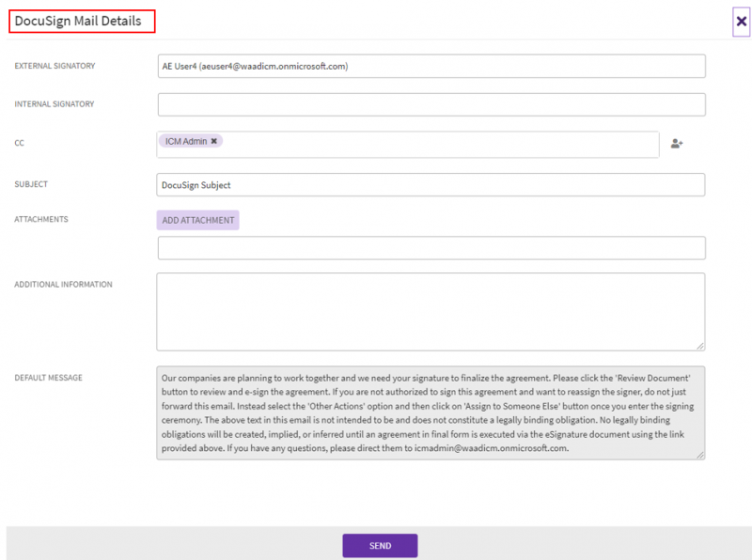Click the Subject field with DocuSign Subject
Screen dimensions: 752x560
(431, 184)
